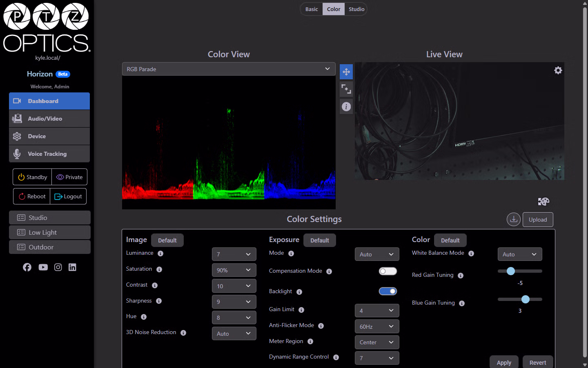Toggle Private mode button

tap(69, 177)
